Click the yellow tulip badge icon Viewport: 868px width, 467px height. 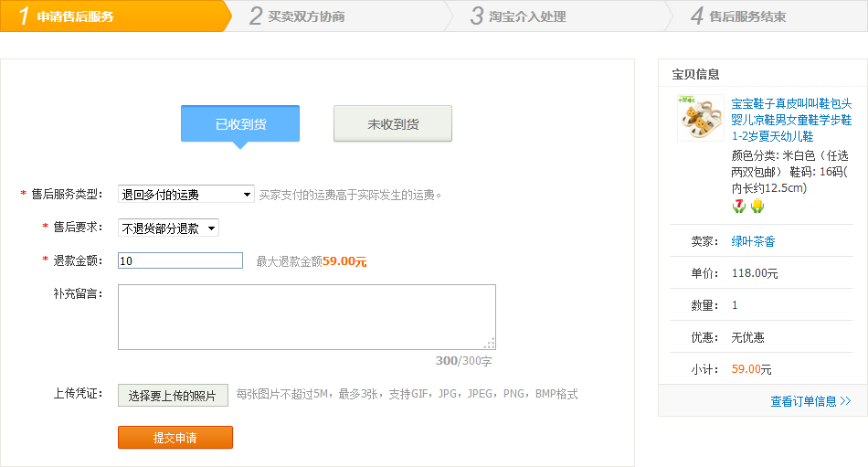click(x=757, y=206)
